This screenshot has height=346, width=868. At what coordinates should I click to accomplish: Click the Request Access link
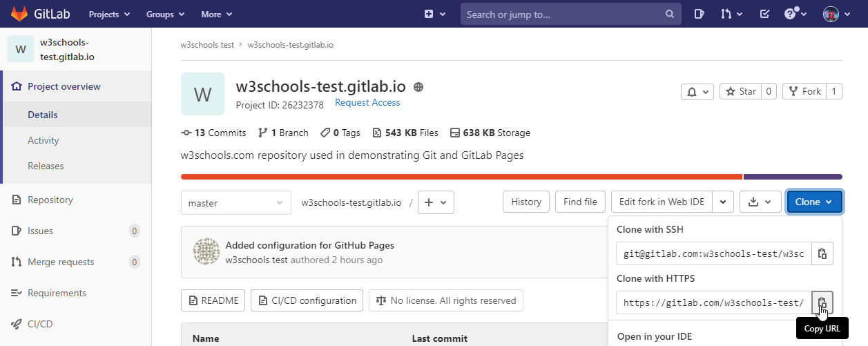point(367,102)
